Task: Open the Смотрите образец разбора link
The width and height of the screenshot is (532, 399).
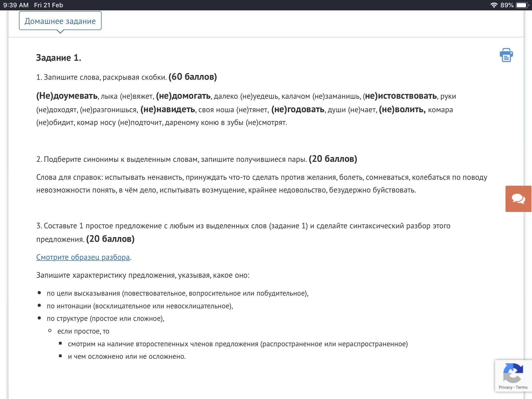Action: [x=83, y=257]
